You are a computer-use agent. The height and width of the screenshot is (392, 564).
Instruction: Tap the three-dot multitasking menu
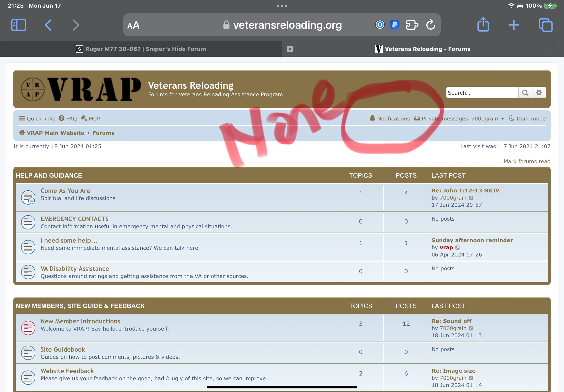(282, 6)
